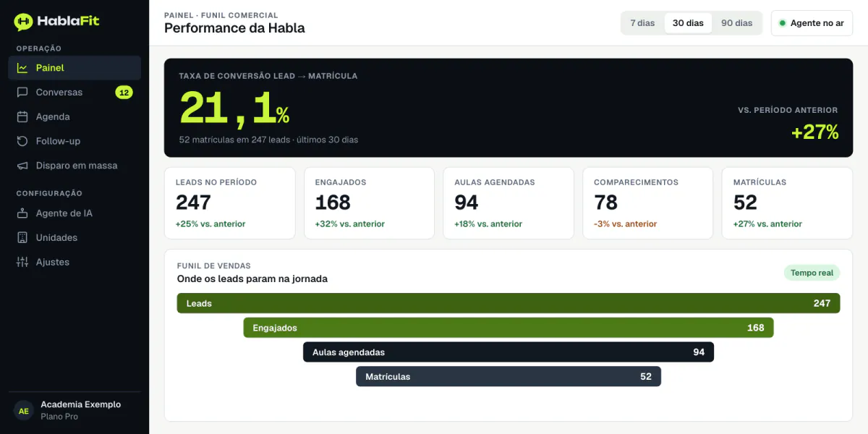Click the 'Painel · Funil Comercial' breadcrumb
868x434 pixels.
point(221,15)
